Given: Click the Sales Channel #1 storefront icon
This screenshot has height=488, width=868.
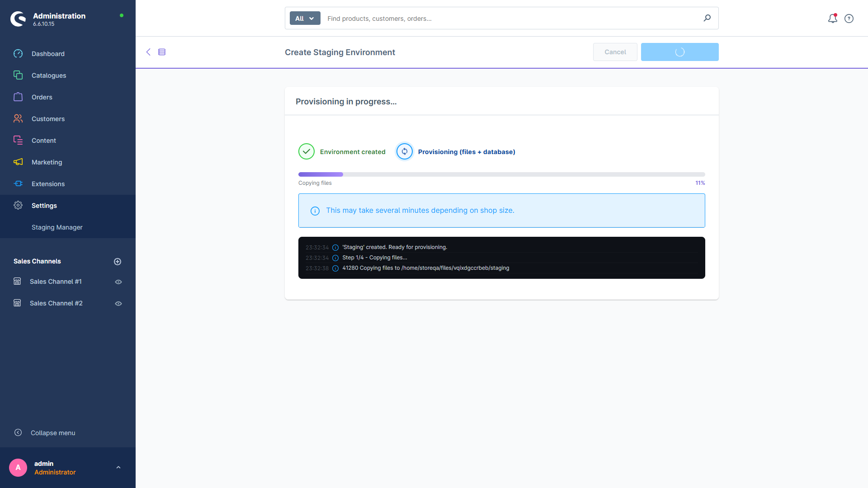Looking at the screenshot, I should tap(17, 282).
